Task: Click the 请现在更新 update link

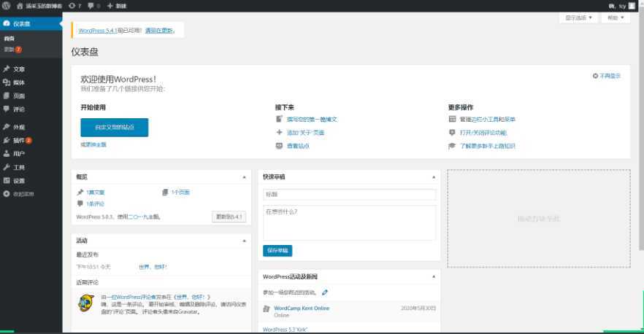Action: 159,31
